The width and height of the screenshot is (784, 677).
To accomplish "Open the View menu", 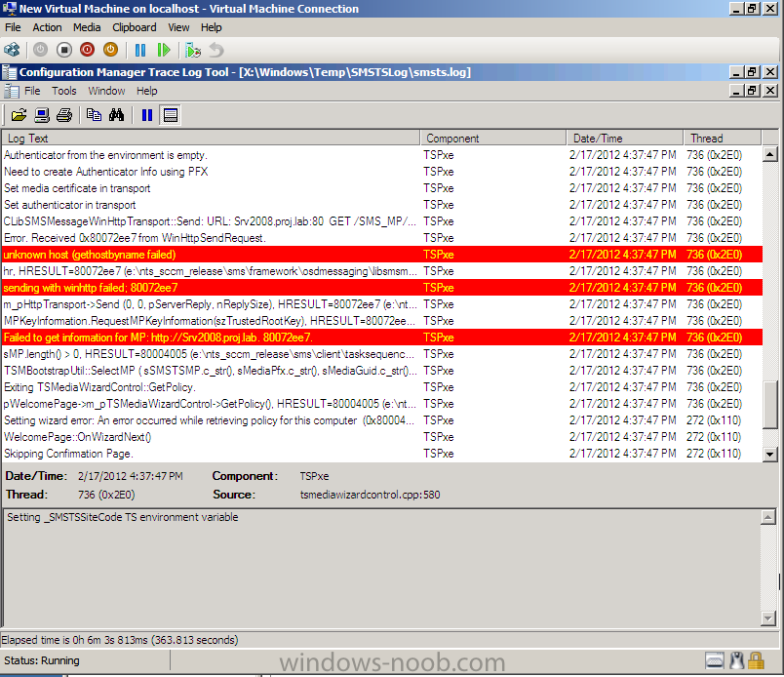I will [x=178, y=27].
